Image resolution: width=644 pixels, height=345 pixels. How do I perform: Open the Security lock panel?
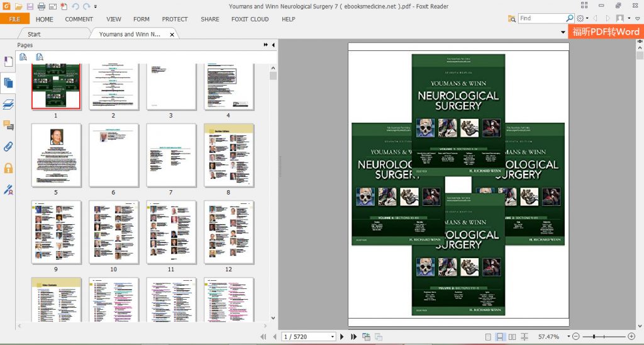pyautogui.click(x=8, y=167)
